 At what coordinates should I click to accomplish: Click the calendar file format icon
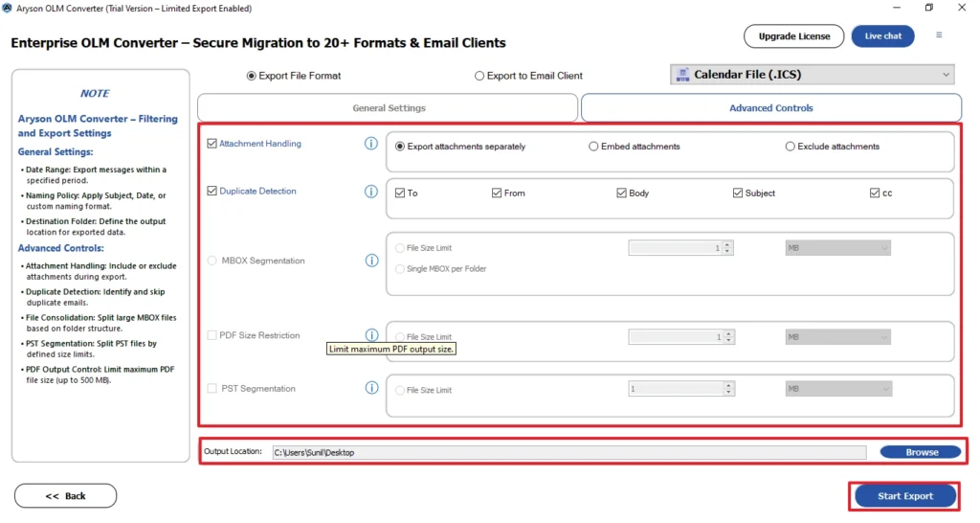(x=682, y=75)
